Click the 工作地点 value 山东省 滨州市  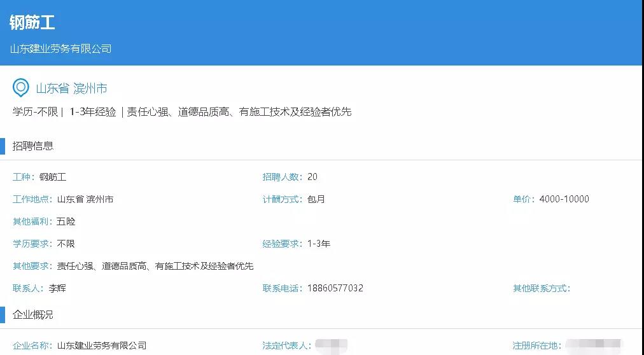point(85,199)
